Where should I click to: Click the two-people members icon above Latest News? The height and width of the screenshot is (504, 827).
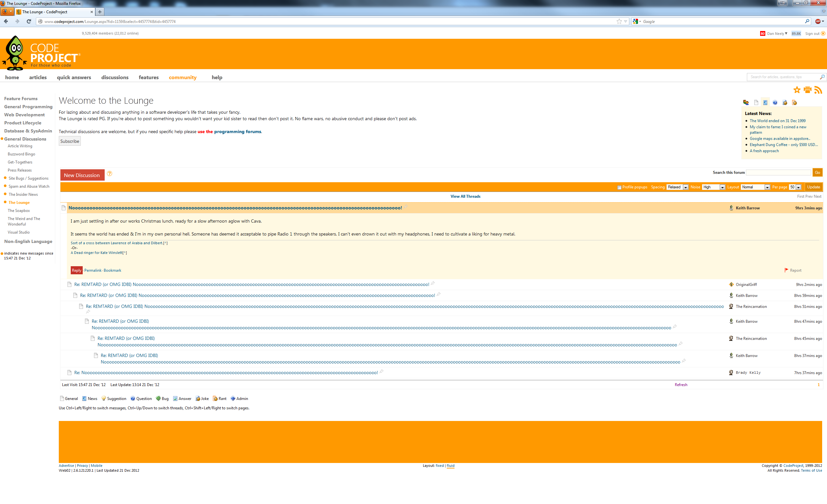pos(746,103)
